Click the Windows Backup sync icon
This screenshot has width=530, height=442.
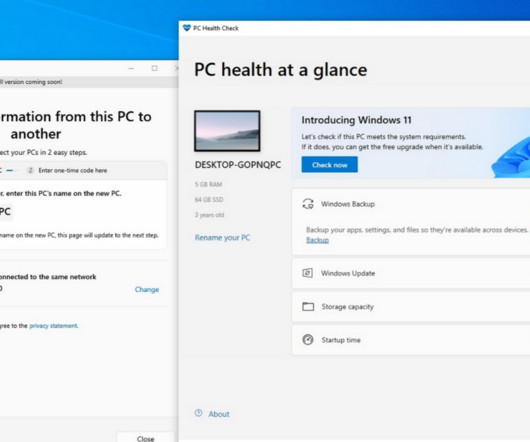(308, 204)
